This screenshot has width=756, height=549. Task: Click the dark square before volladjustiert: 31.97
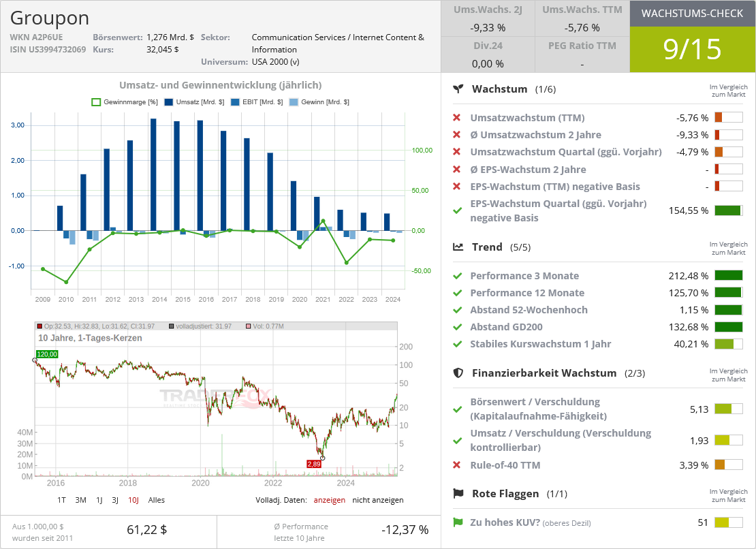(x=171, y=326)
